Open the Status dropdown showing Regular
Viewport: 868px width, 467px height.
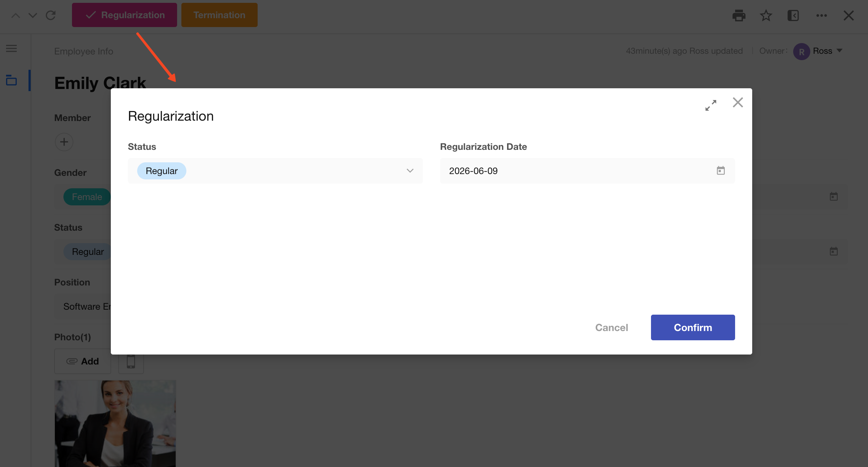(x=275, y=171)
